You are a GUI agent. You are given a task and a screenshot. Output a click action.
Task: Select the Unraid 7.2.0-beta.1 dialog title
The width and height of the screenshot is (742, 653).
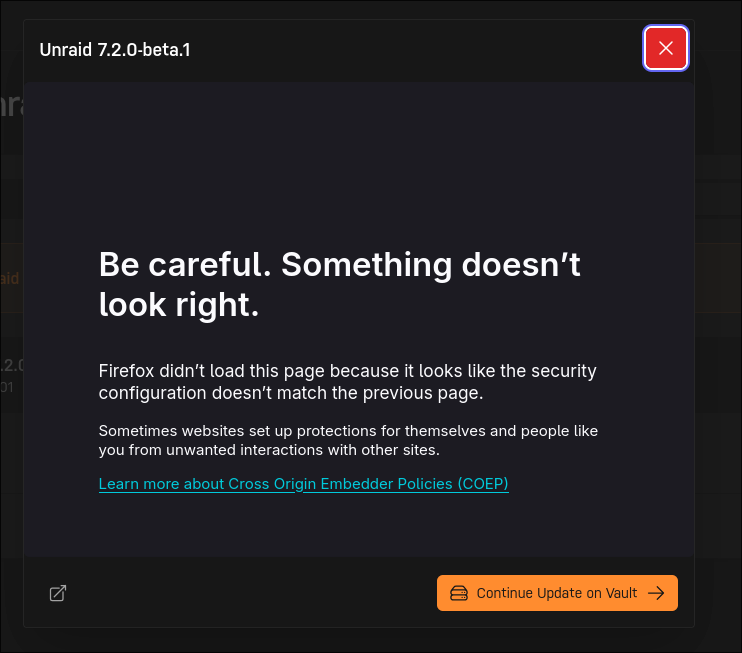click(115, 50)
